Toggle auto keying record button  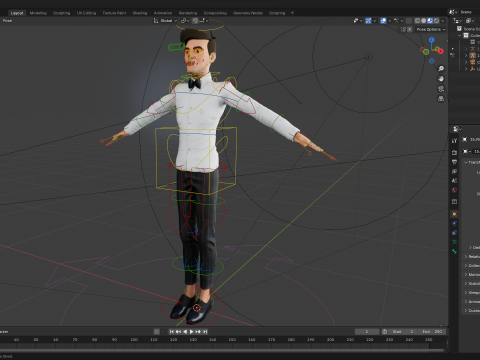[x=156, y=332]
